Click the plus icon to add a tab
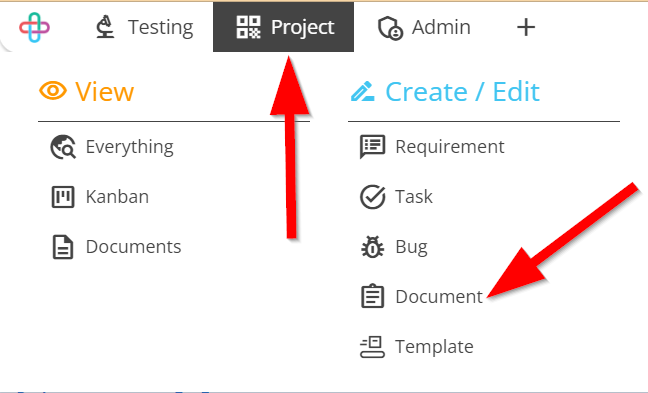 coord(526,28)
